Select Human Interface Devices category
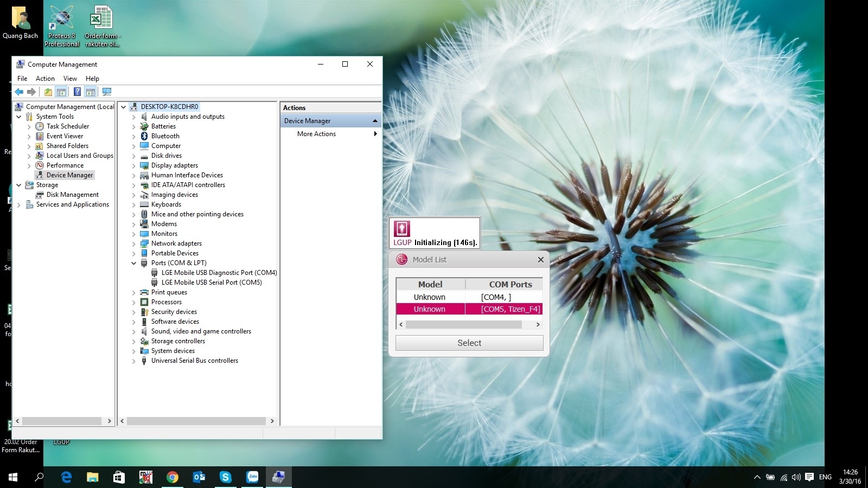Image resolution: width=868 pixels, height=488 pixels. coord(187,175)
